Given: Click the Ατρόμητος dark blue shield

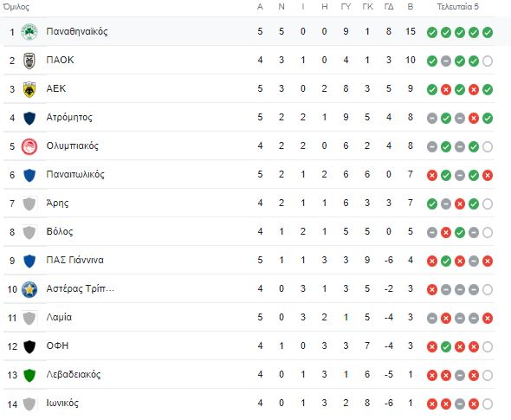Looking at the screenshot, I should tap(29, 118).
